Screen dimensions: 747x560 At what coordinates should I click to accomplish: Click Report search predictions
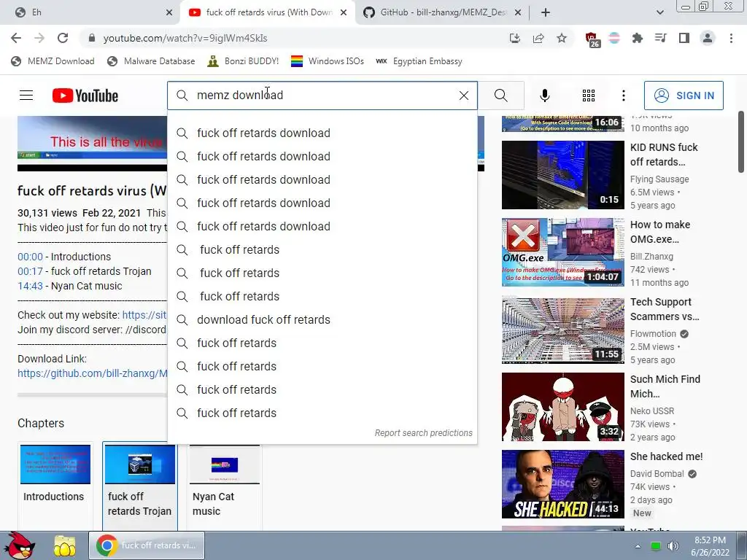(423, 433)
